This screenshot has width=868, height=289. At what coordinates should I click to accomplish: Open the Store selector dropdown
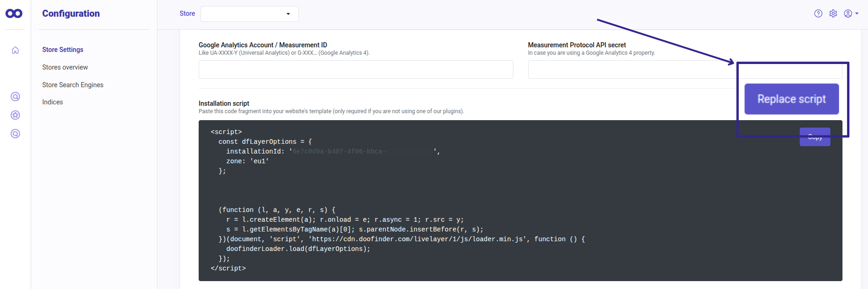coord(250,14)
